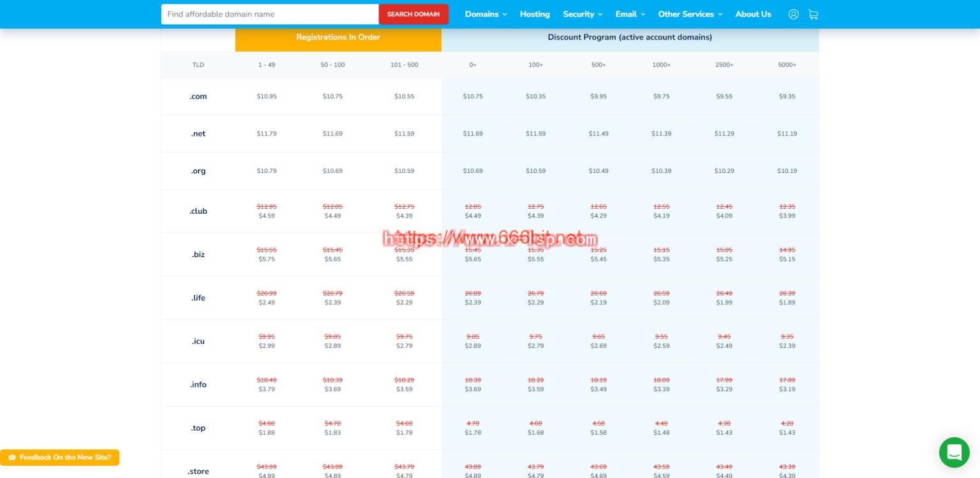Open the About Us page
The image size is (980, 478).
[753, 14]
